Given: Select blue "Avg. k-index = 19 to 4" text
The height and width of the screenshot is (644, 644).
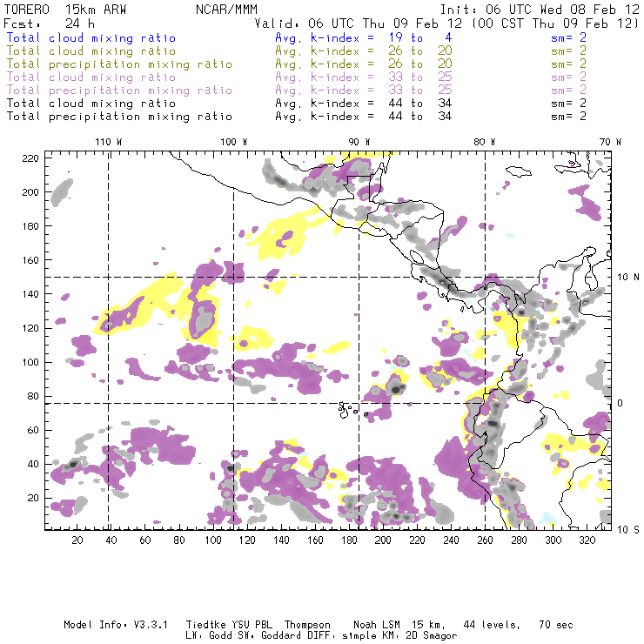Looking at the screenshot, I should click(364, 37).
